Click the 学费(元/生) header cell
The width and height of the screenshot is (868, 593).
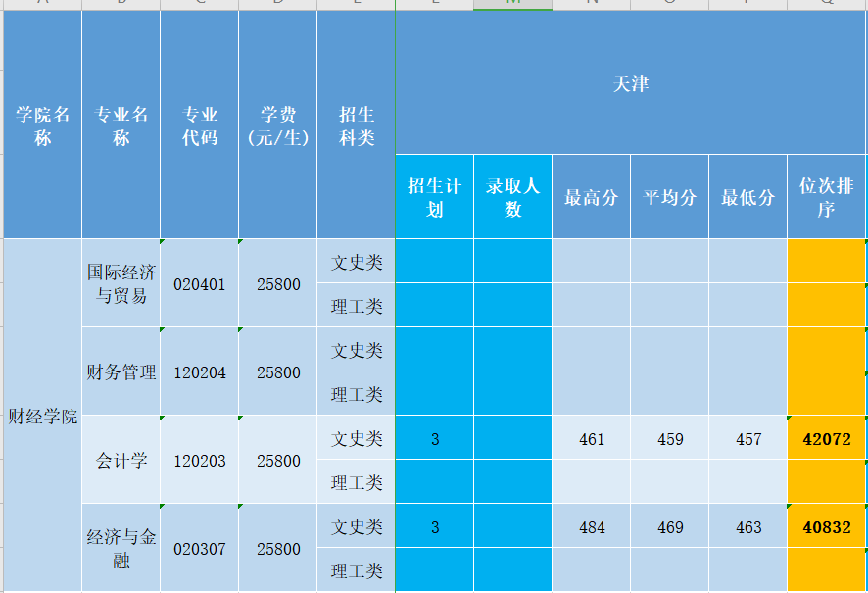tap(277, 125)
